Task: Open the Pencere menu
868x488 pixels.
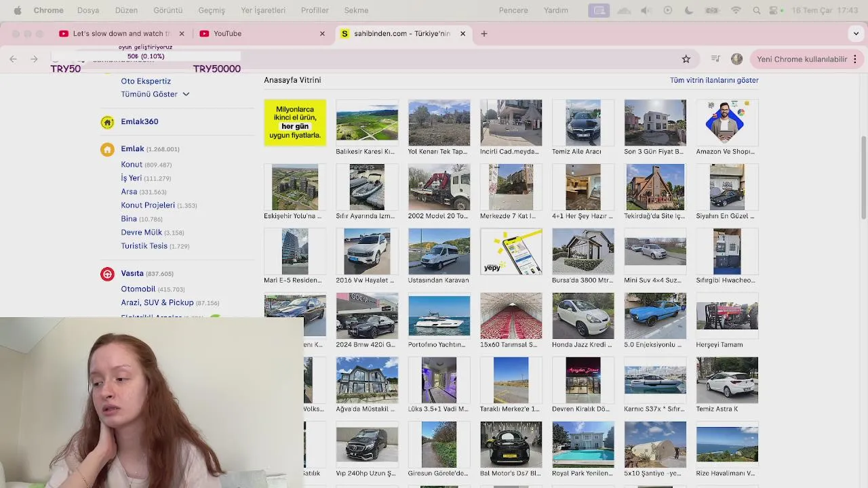Action: (x=513, y=10)
